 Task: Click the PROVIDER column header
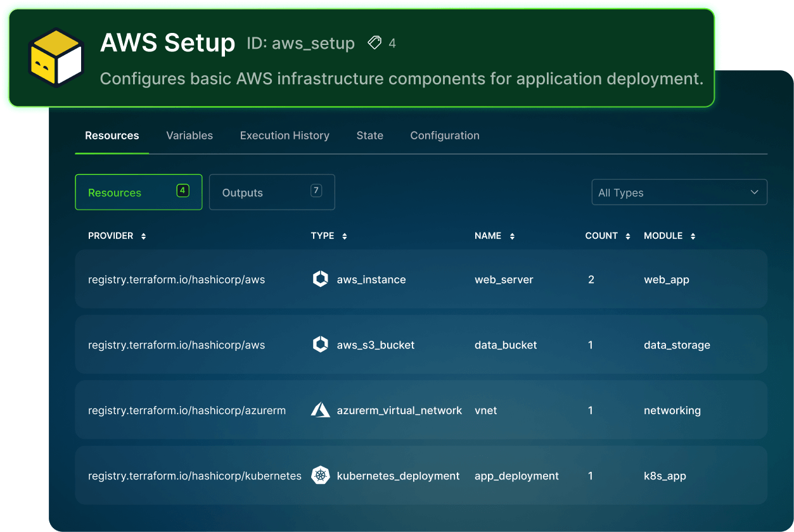coord(111,236)
